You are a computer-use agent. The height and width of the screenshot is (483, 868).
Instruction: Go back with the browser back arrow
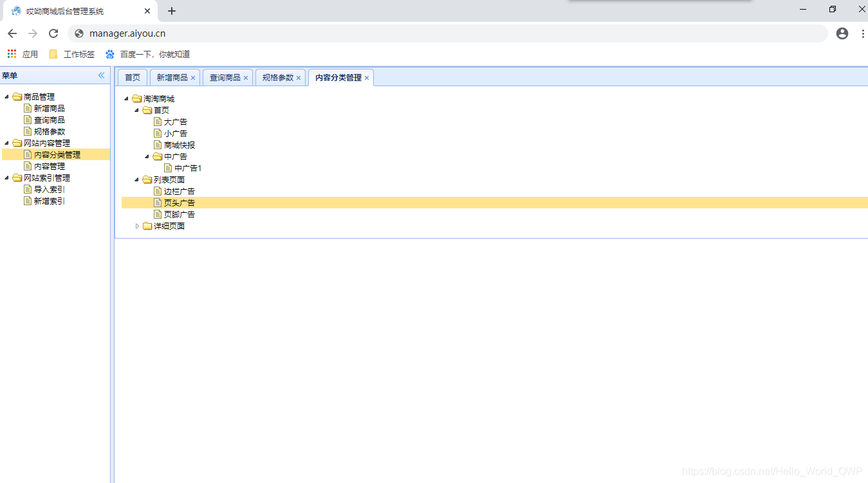pos(12,33)
